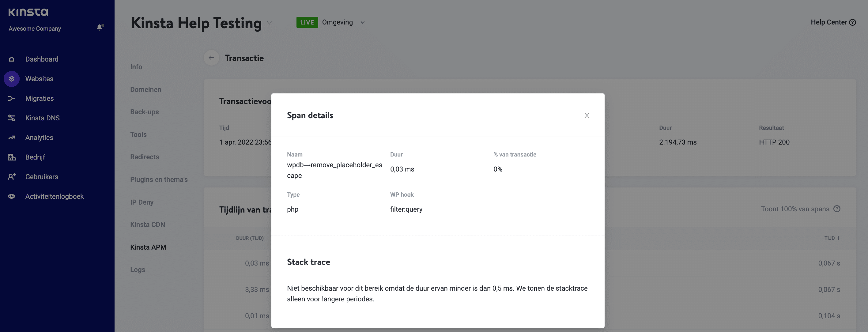Switch to the Kinsta CDN tab

click(x=148, y=224)
